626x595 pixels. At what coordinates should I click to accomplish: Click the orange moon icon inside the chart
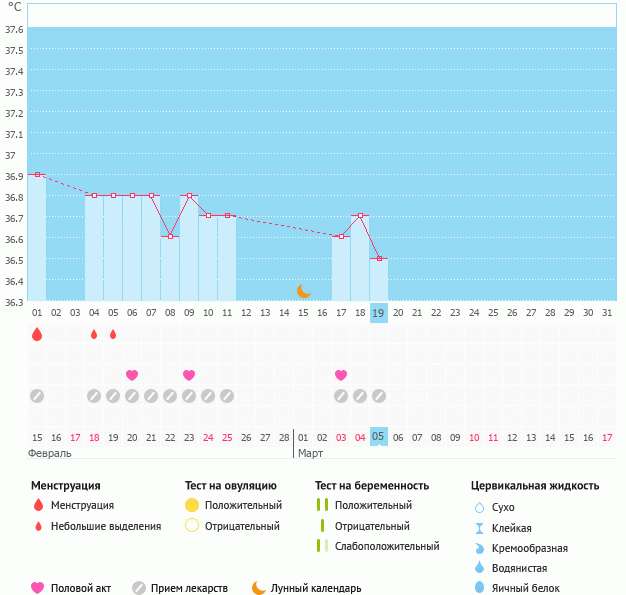(304, 291)
